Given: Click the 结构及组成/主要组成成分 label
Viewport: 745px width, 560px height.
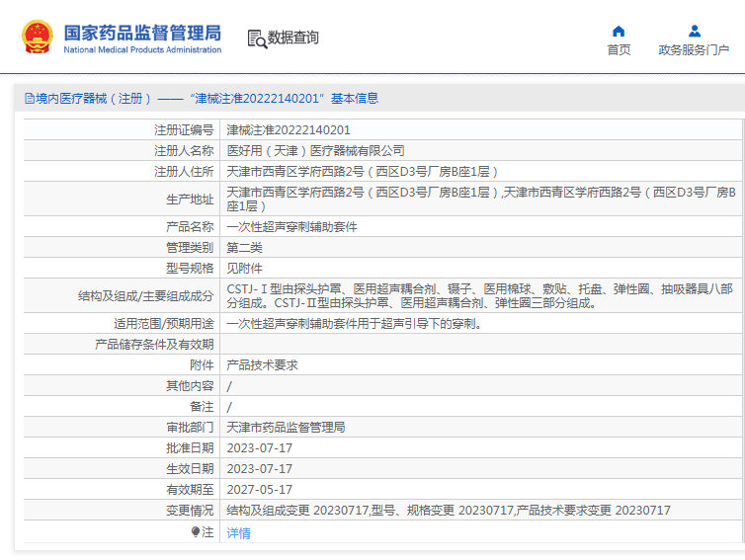Looking at the screenshot, I should [x=146, y=296].
